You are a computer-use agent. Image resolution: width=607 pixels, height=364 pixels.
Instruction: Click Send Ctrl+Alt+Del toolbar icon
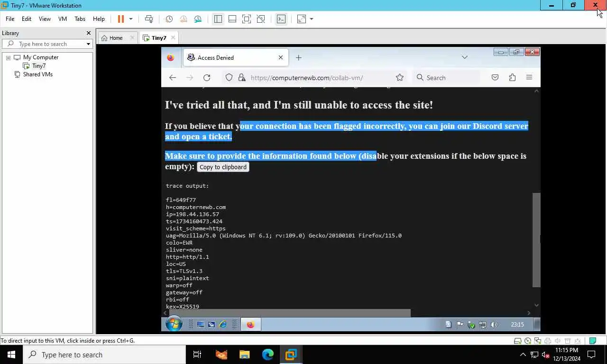pos(149,19)
